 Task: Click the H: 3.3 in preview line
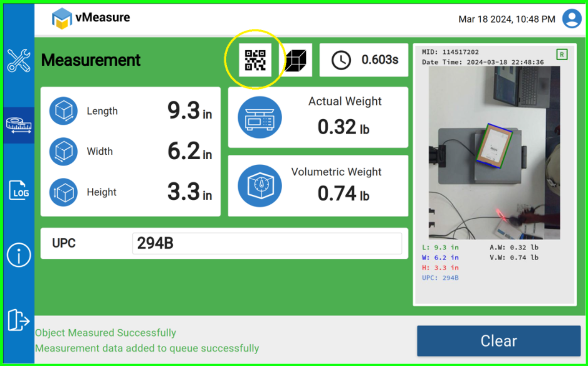pos(440,268)
